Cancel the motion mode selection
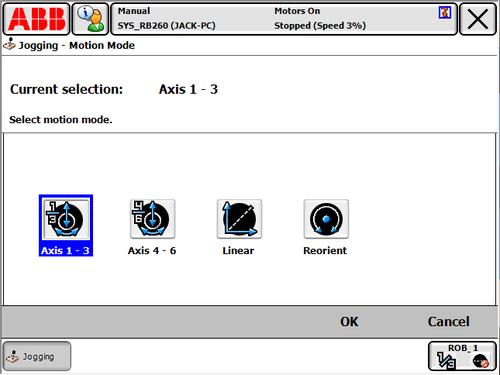 [x=448, y=322]
